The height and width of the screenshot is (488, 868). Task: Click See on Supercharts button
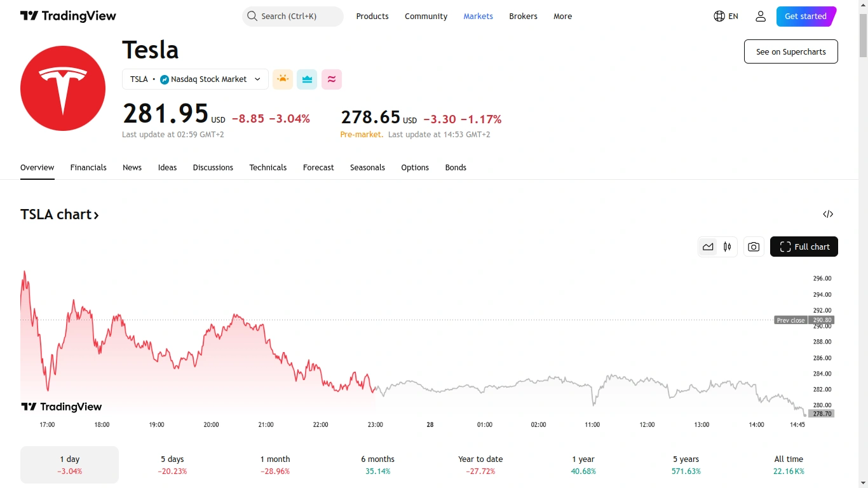(x=790, y=51)
